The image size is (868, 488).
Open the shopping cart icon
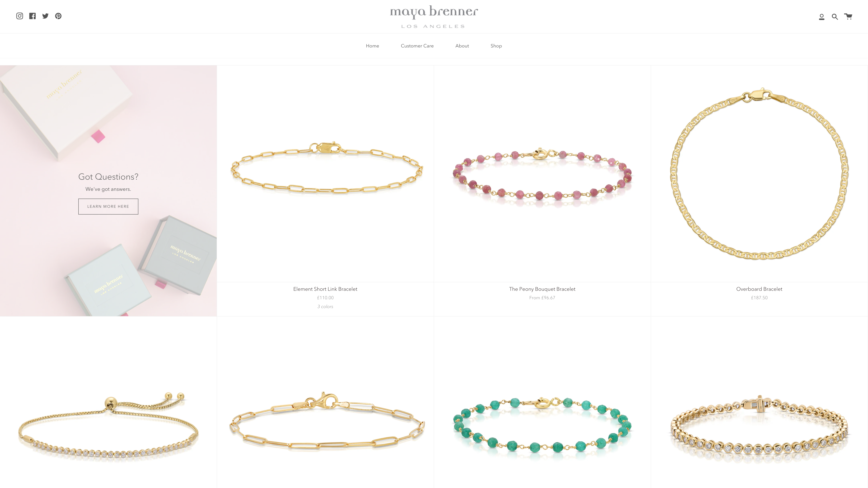coord(848,16)
